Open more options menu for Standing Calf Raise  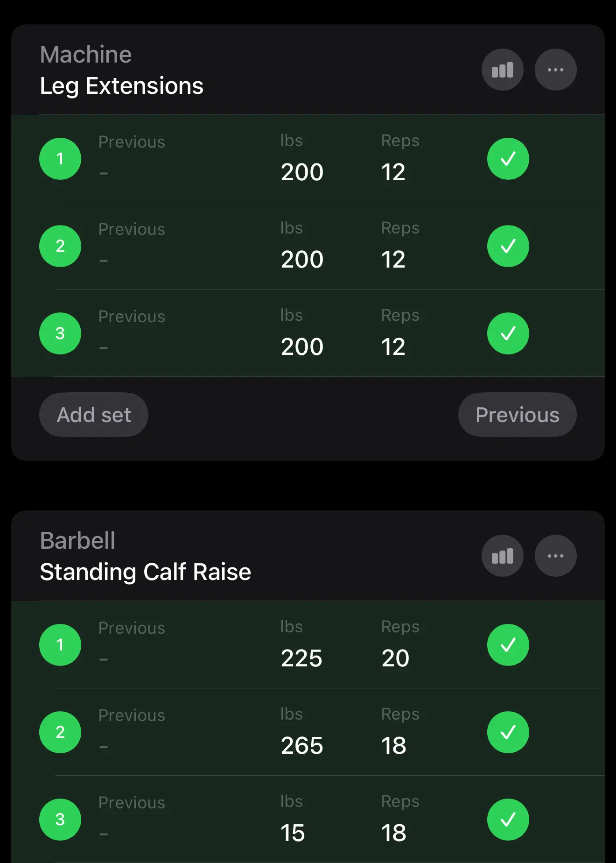click(x=555, y=556)
